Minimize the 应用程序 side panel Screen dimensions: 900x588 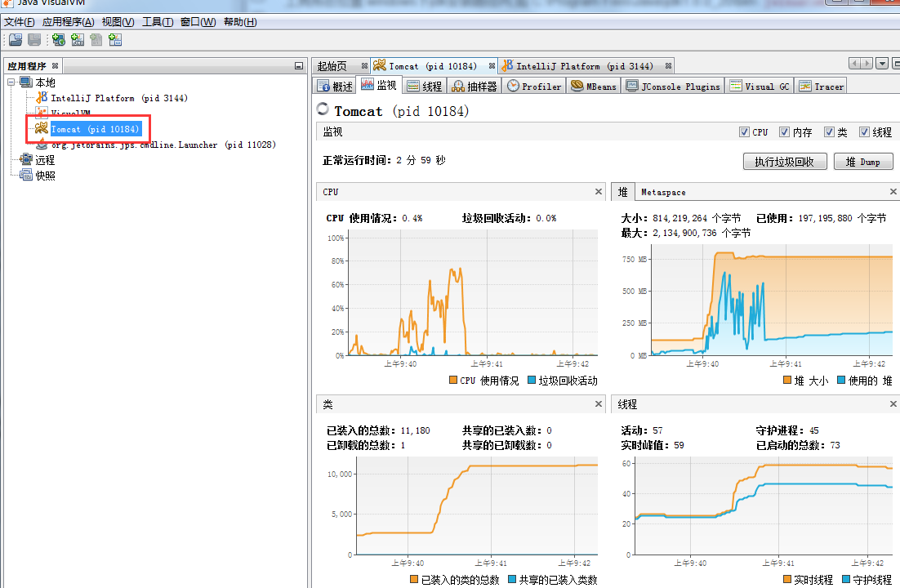coord(299,66)
